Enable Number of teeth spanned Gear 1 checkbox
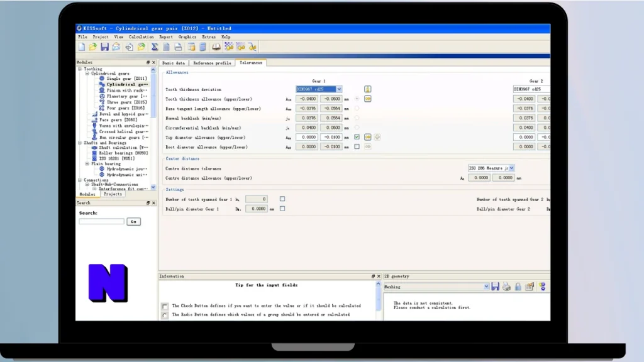 tap(282, 199)
